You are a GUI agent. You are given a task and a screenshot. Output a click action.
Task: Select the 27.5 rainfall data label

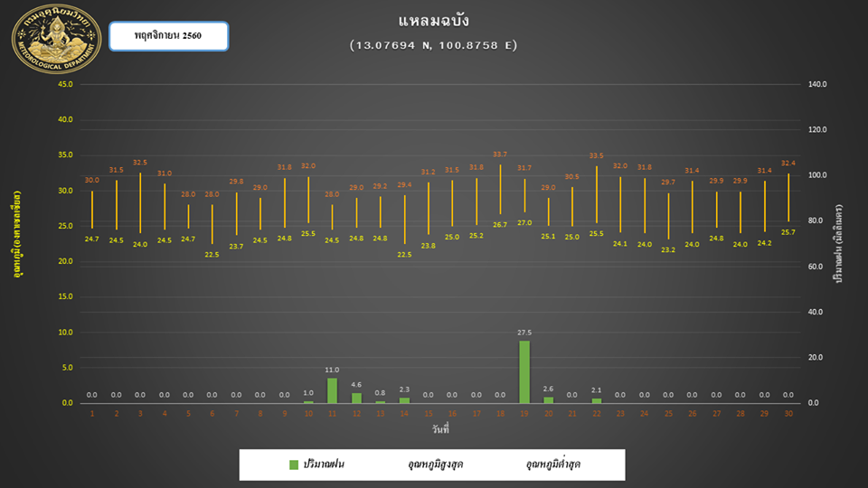pyautogui.click(x=524, y=333)
